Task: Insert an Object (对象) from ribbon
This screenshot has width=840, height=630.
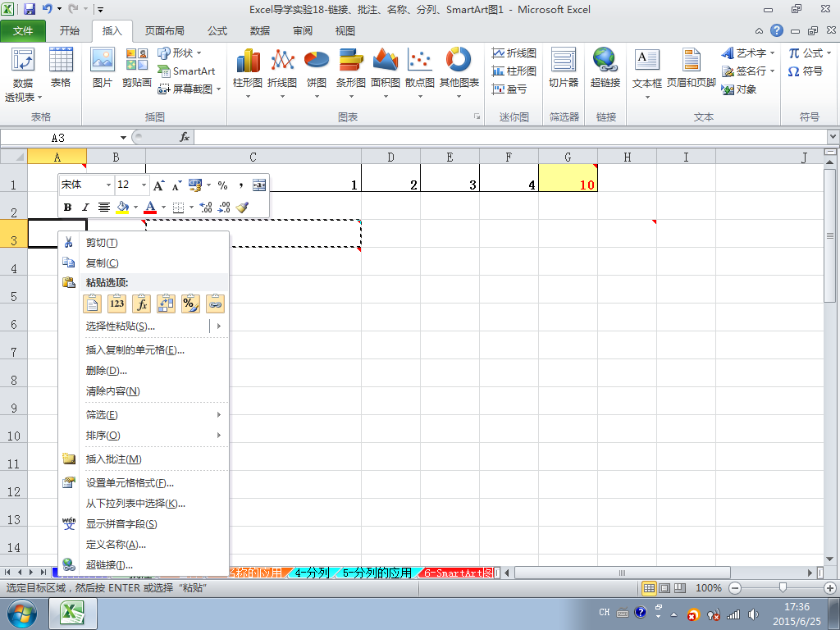Action: [x=739, y=89]
